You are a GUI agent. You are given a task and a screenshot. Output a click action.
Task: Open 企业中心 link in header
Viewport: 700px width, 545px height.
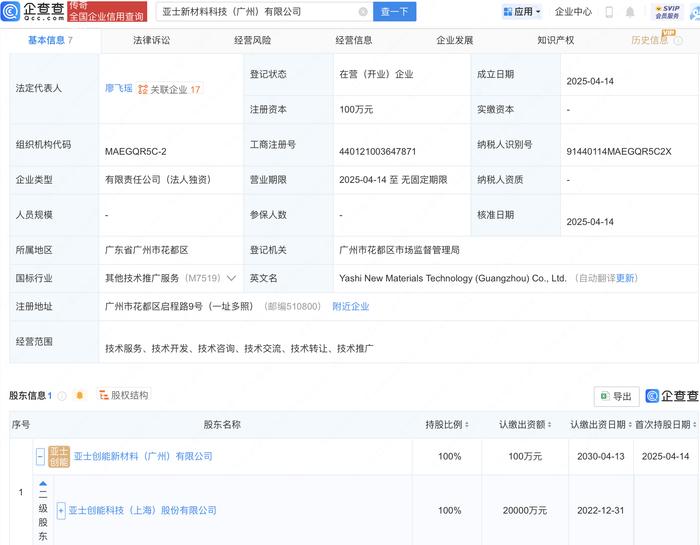click(x=573, y=12)
